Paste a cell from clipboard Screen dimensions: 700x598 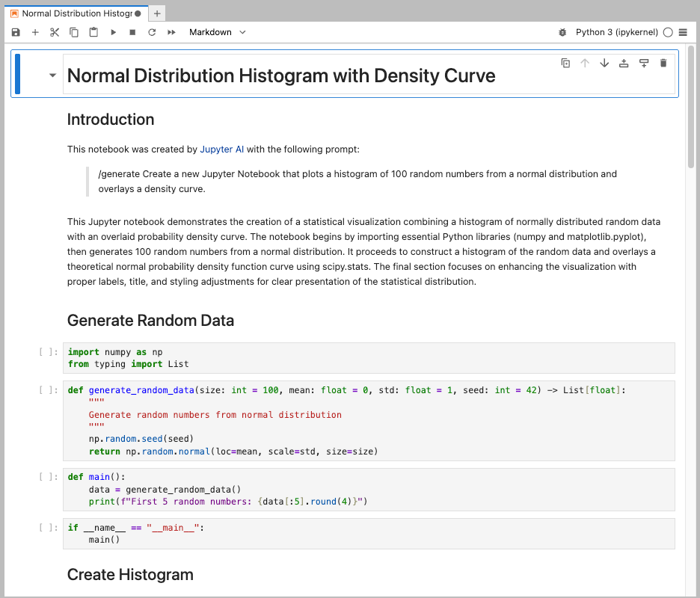[x=93, y=32]
